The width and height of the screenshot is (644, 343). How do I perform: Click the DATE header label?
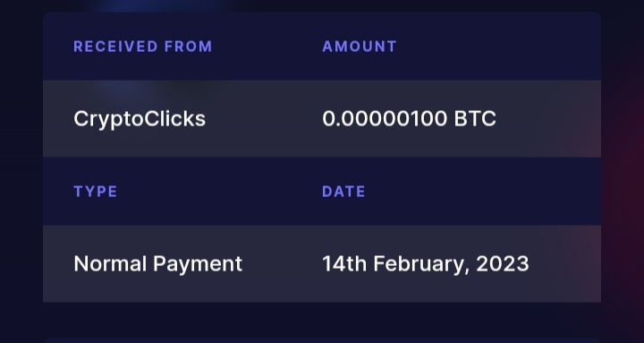coord(343,192)
